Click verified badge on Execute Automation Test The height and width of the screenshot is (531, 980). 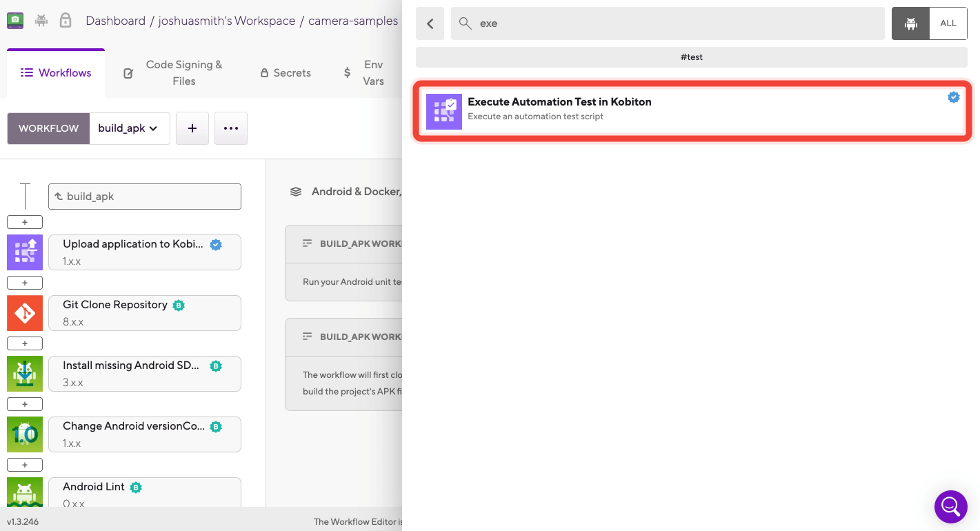click(954, 97)
